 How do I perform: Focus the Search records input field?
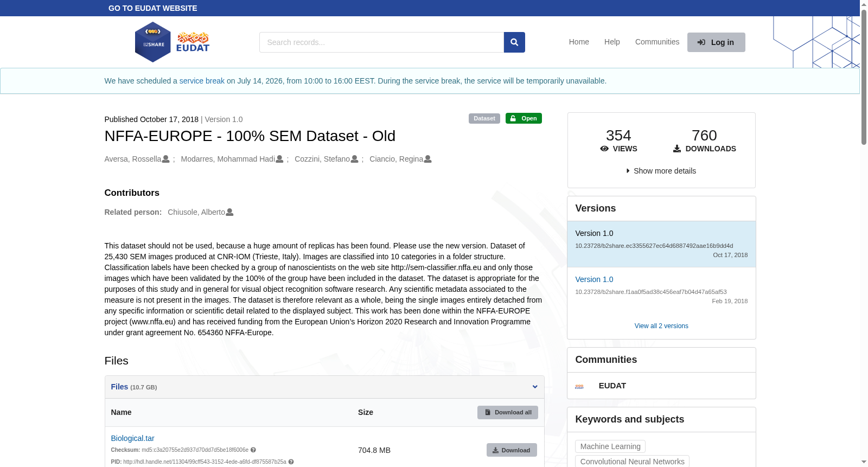coord(381,42)
